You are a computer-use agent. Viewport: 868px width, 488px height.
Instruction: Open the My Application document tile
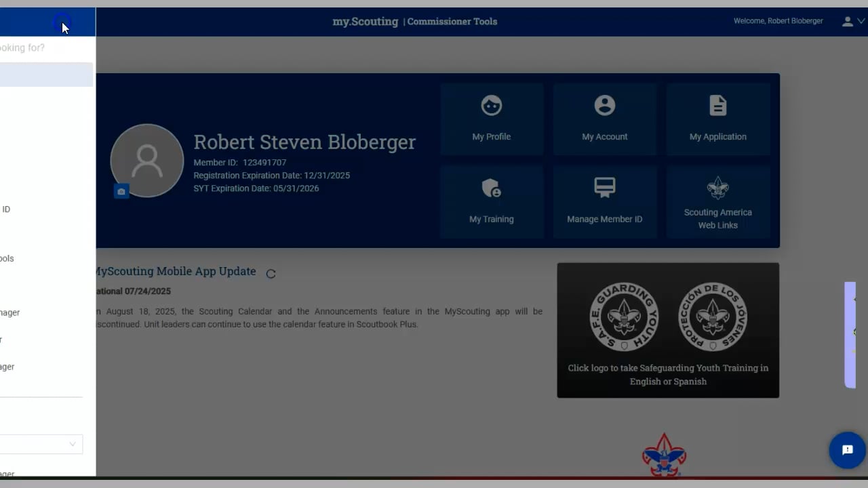click(718, 119)
